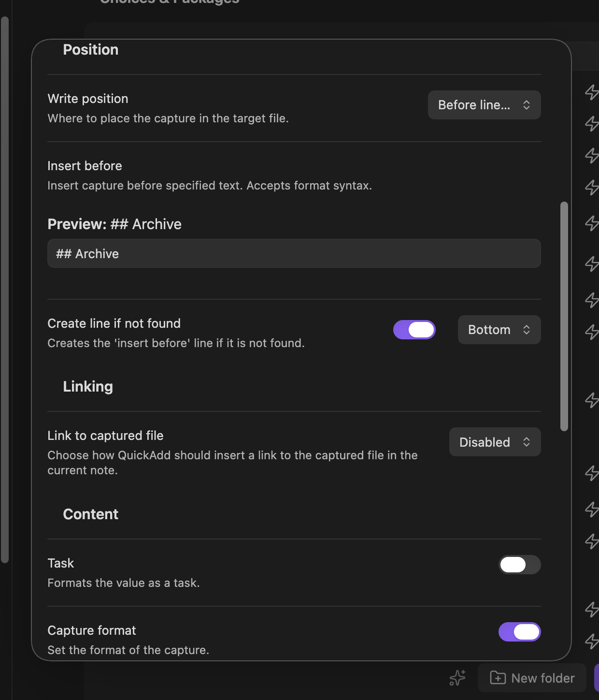Enable the Task format toggle
599x700 pixels.
tap(519, 565)
